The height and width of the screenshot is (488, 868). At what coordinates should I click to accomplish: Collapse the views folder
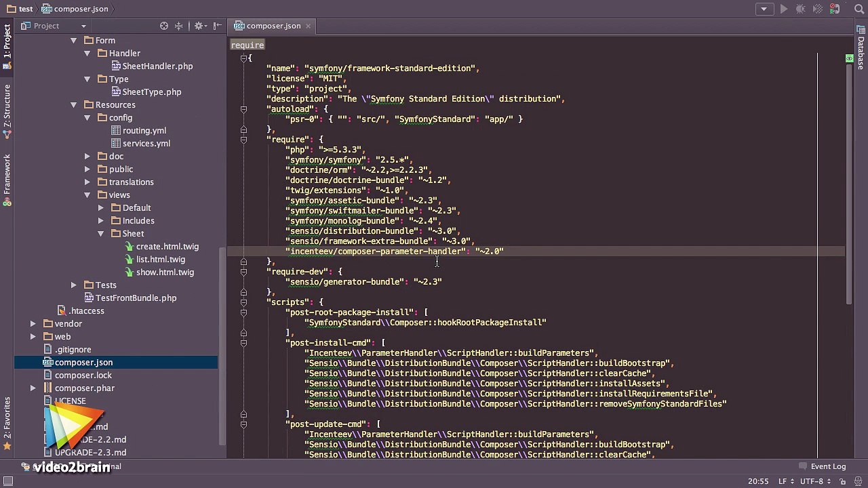[87, 195]
